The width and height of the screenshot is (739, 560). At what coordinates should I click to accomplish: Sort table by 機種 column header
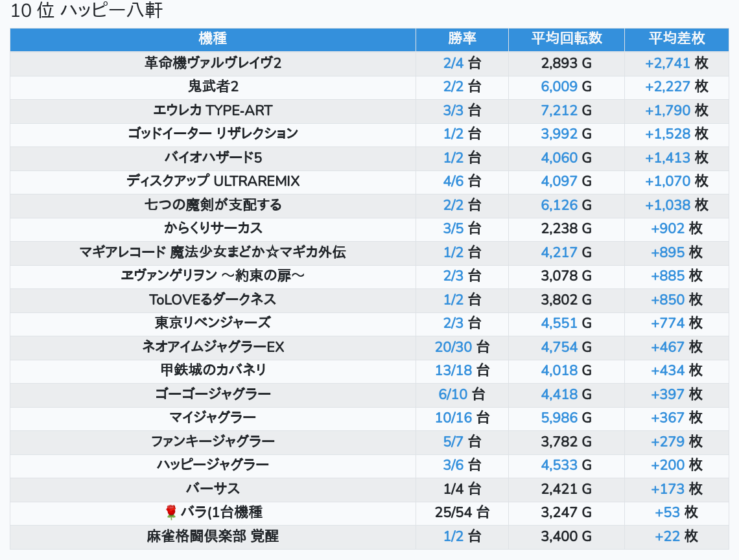[213, 38]
